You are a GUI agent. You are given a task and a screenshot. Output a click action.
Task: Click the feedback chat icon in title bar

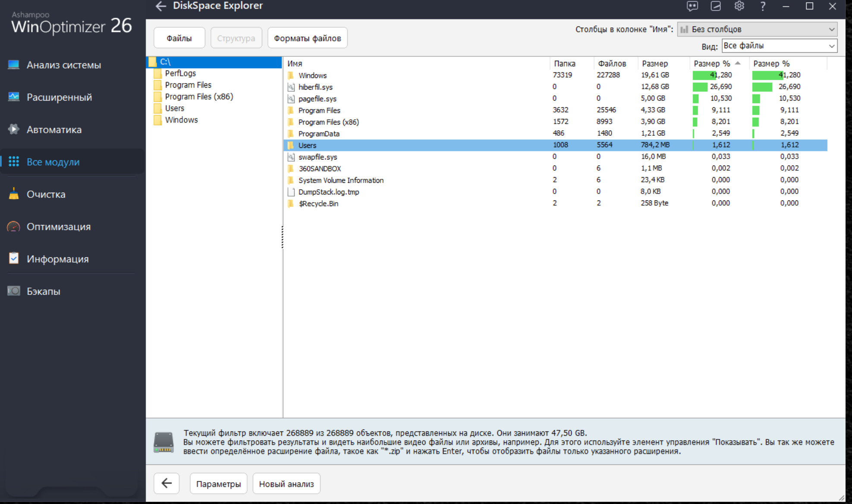click(692, 6)
